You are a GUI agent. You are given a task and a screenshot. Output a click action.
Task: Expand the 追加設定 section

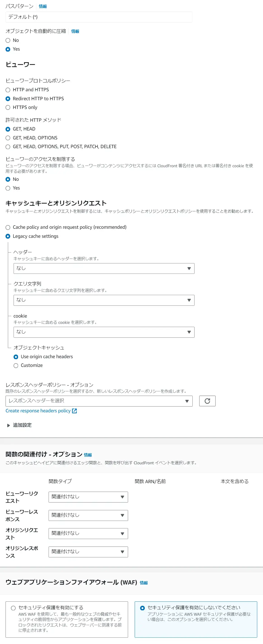(19, 425)
